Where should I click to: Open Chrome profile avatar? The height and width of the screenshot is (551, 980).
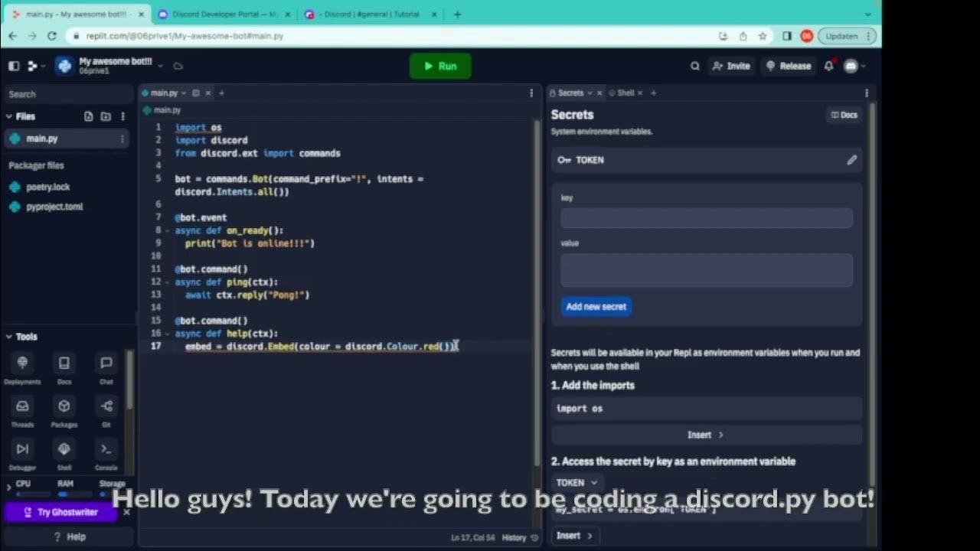(x=806, y=36)
